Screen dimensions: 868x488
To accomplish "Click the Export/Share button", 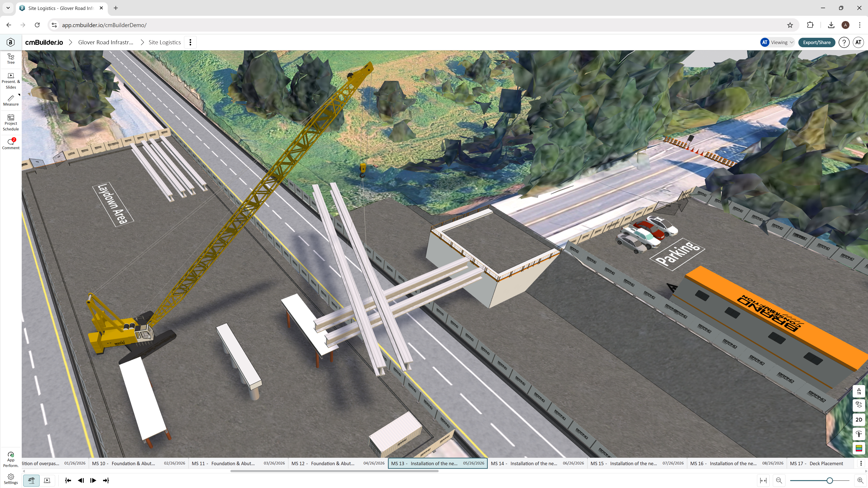I will [x=816, y=42].
